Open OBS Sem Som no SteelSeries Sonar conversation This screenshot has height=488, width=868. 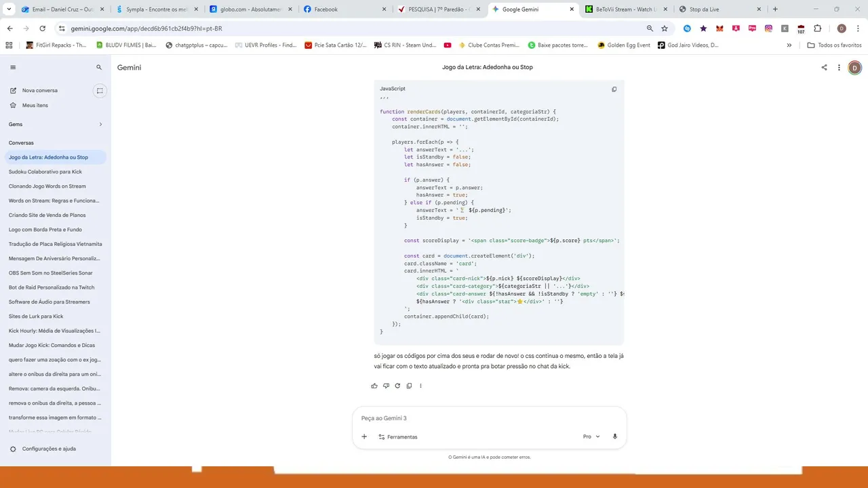(54, 273)
